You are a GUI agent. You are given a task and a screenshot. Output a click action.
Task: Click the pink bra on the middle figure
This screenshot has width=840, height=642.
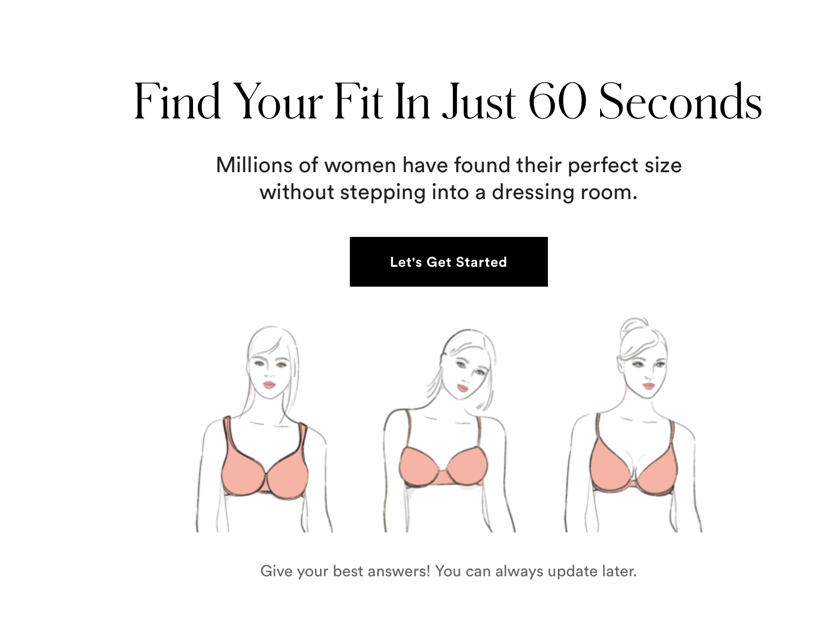pos(443,466)
